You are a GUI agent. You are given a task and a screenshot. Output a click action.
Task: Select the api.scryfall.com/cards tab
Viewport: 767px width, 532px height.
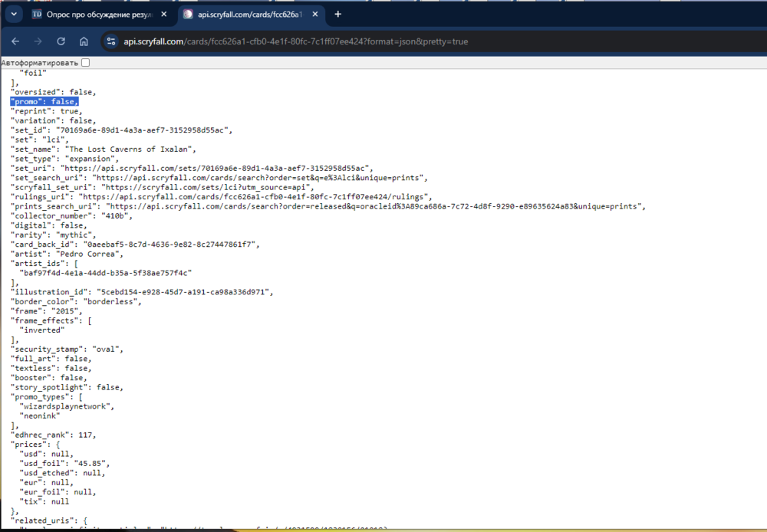(249, 15)
